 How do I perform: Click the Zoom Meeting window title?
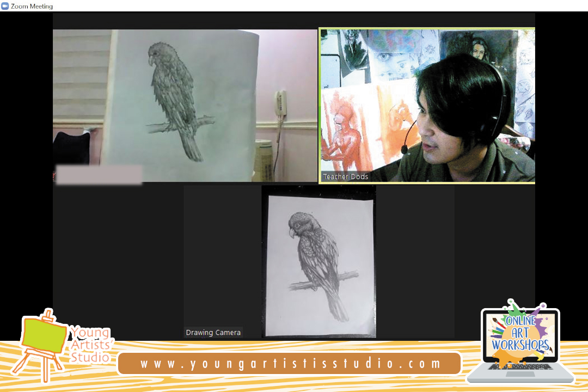tap(32, 6)
